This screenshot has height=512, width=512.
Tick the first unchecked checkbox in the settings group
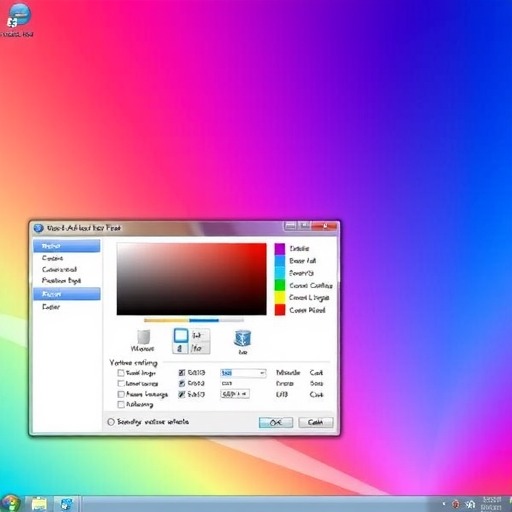121,373
